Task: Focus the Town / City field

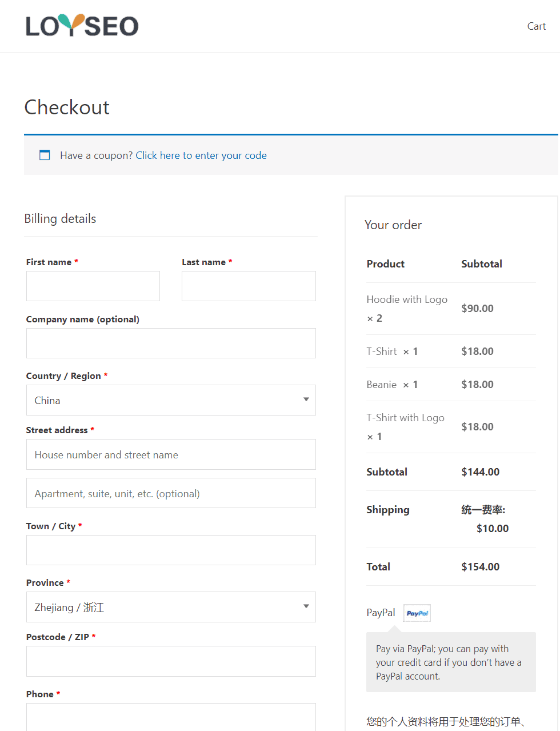Action: click(x=171, y=550)
